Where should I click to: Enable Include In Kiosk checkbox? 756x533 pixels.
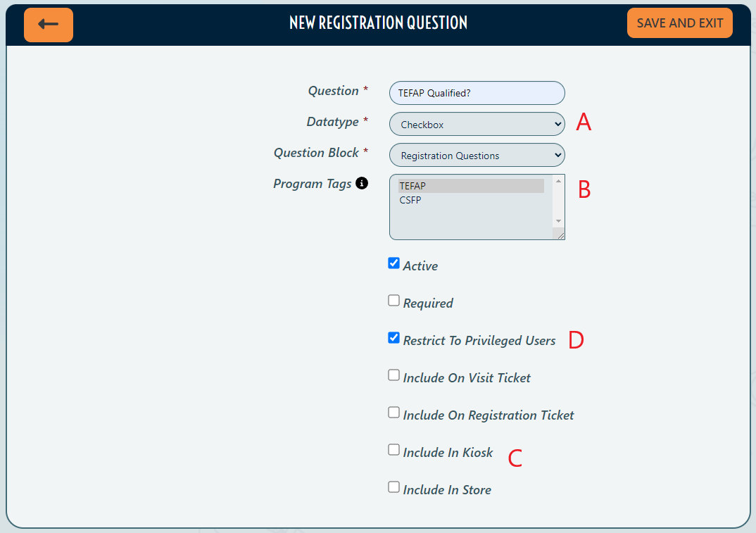pyautogui.click(x=394, y=450)
